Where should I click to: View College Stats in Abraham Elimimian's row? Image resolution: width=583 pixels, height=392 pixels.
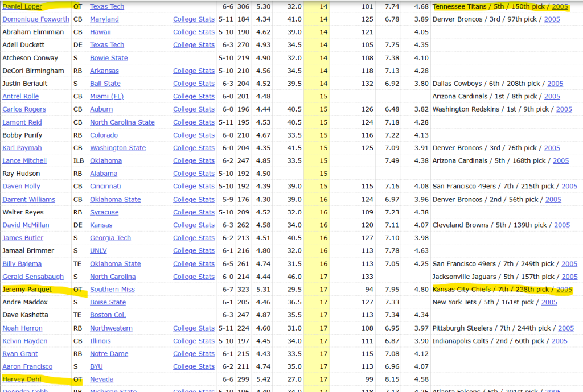pyautogui.click(x=194, y=32)
